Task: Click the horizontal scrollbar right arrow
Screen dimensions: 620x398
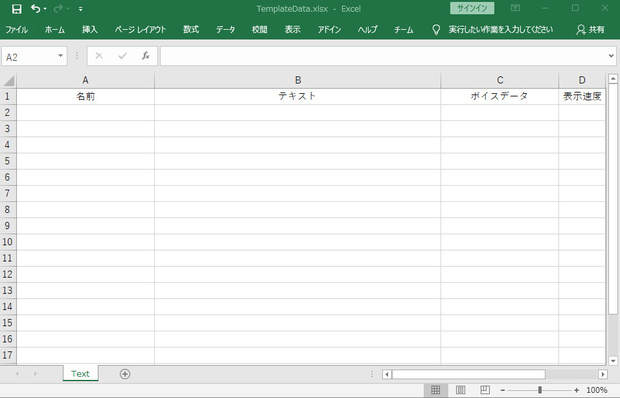Action: 603,374
